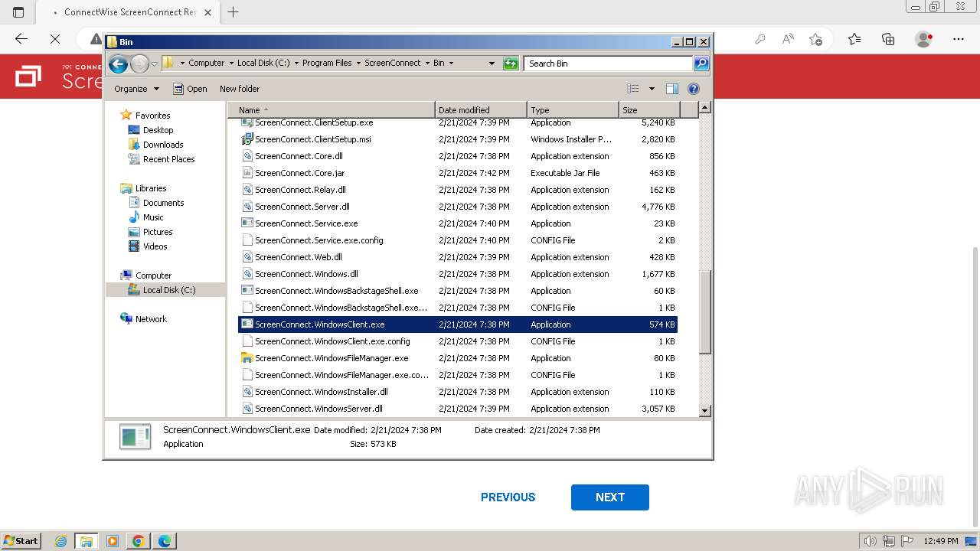
Task: Click the ScreenConnect.ClientSetup.msi installer icon
Action: pyautogui.click(x=247, y=139)
